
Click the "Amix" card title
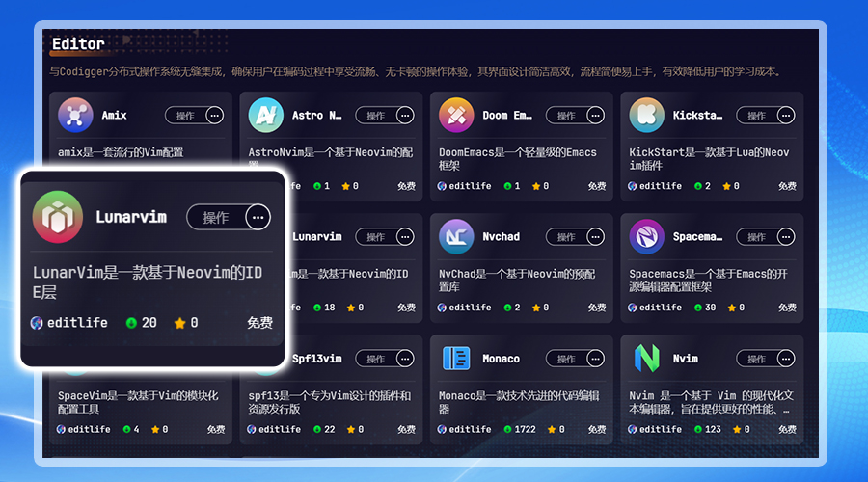114,116
